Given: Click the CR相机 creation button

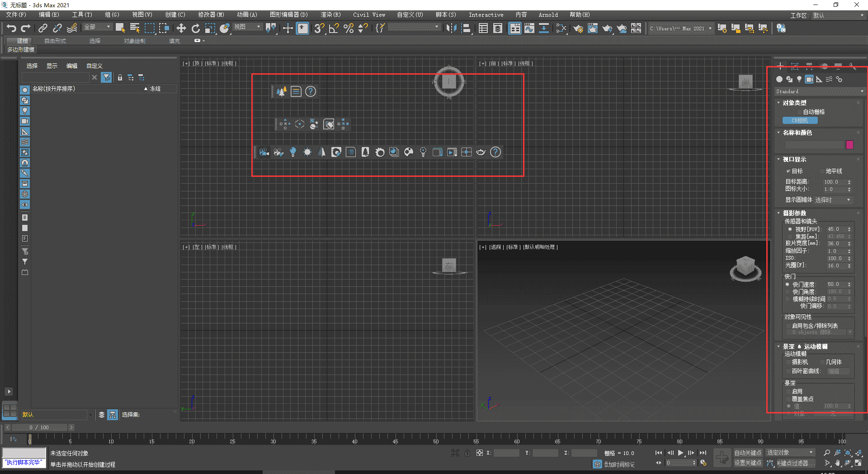Looking at the screenshot, I should (x=800, y=120).
